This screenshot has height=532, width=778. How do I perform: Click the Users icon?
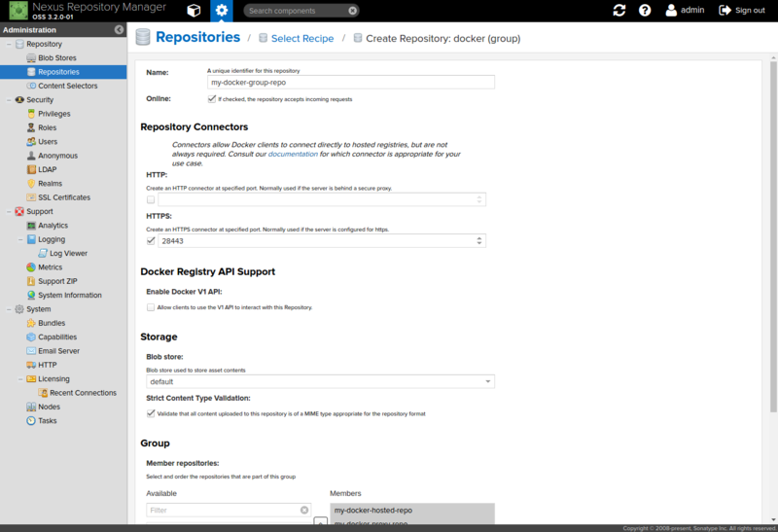click(x=31, y=141)
